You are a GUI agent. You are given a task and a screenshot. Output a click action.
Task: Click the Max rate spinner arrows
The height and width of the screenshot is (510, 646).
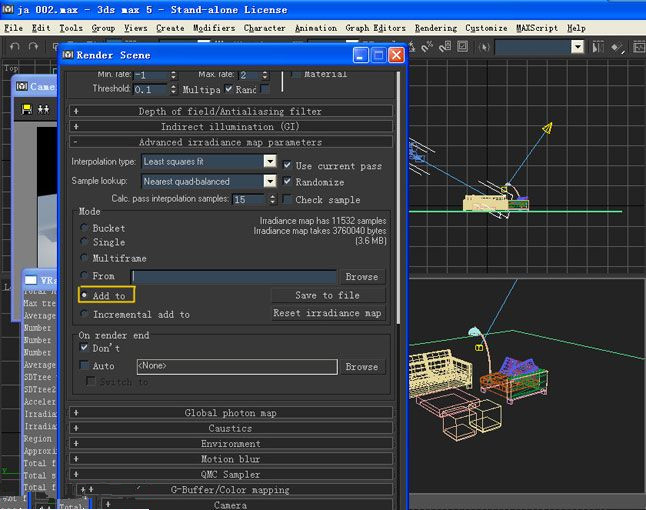click(265, 75)
